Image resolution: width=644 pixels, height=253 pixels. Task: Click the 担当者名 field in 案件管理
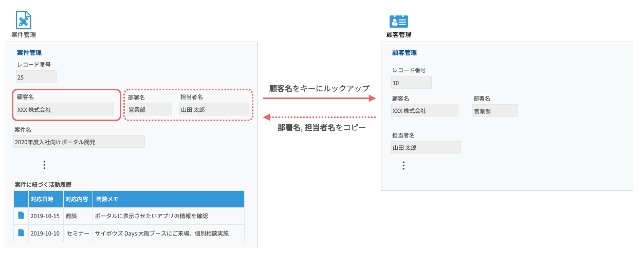pyautogui.click(x=214, y=109)
